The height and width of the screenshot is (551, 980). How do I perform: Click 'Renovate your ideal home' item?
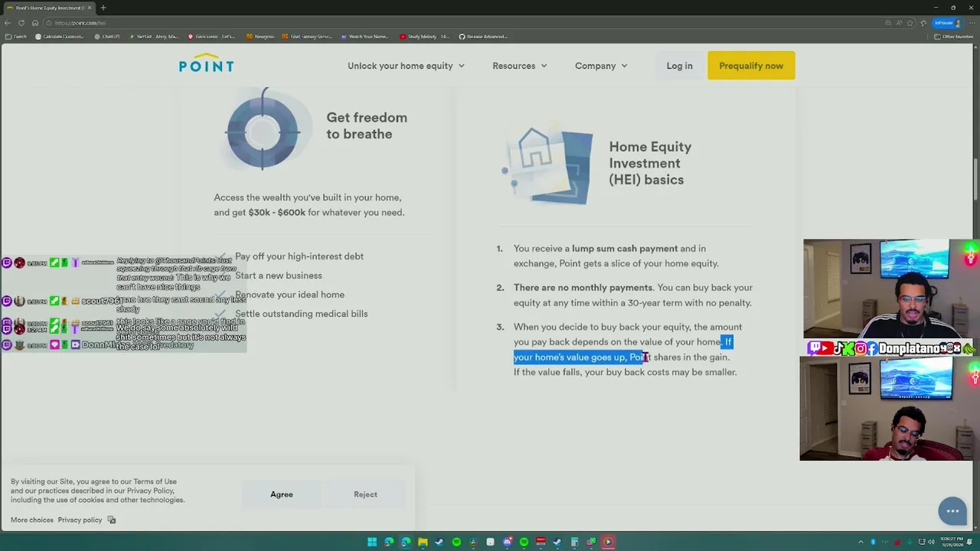[289, 295]
